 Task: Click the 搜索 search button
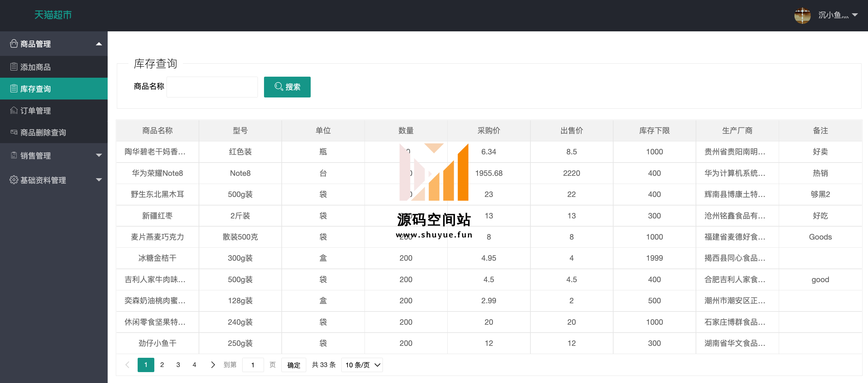coord(287,87)
